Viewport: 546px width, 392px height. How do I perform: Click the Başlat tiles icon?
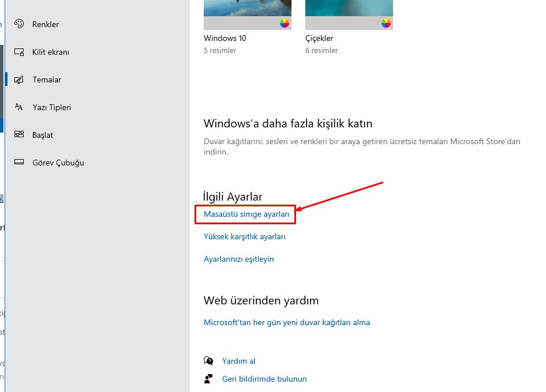19,134
